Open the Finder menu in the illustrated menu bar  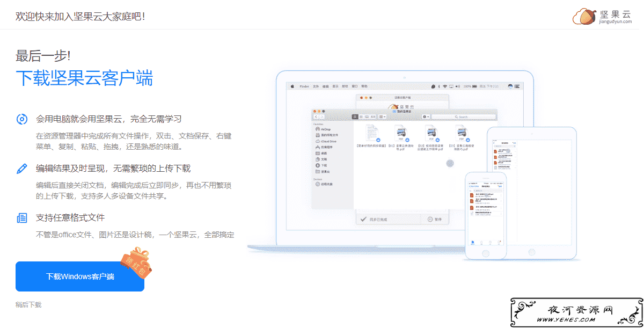(x=304, y=86)
